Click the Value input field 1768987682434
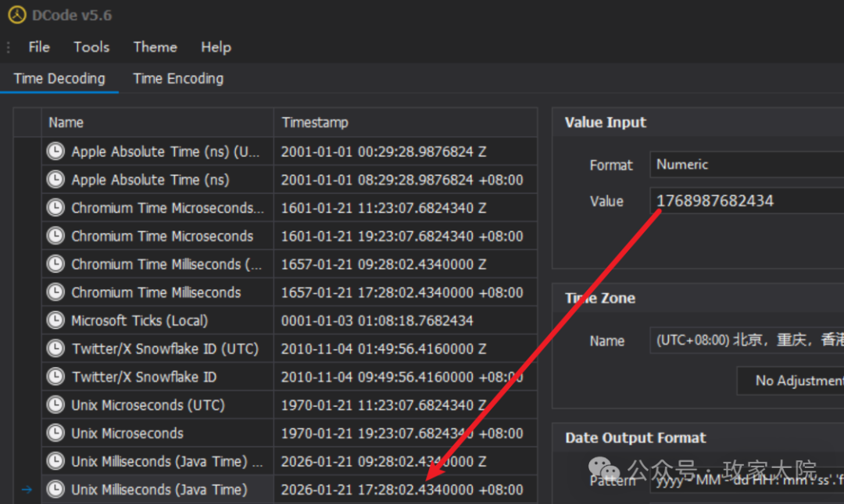This screenshot has width=844, height=504. 747,201
